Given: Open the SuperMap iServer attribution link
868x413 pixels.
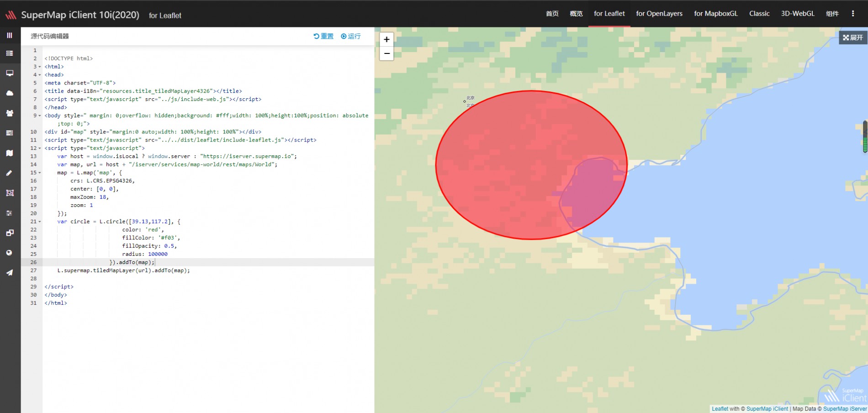Looking at the screenshot, I should click(845, 409).
